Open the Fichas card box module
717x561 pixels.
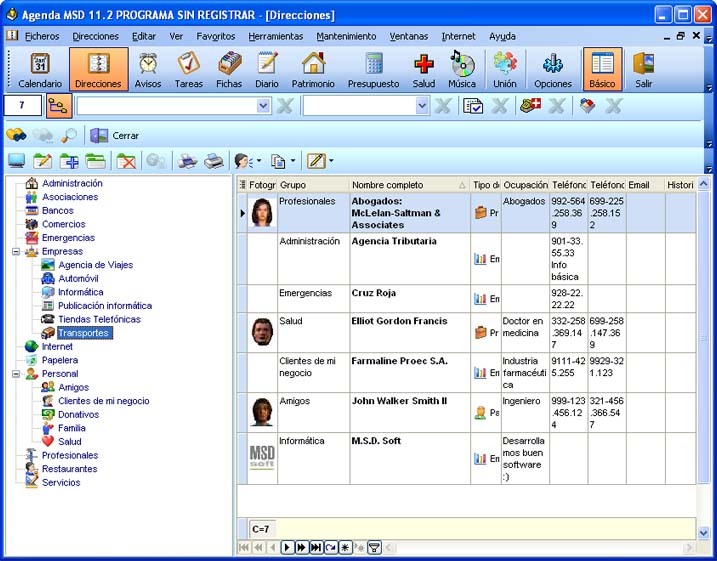tap(229, 69)
